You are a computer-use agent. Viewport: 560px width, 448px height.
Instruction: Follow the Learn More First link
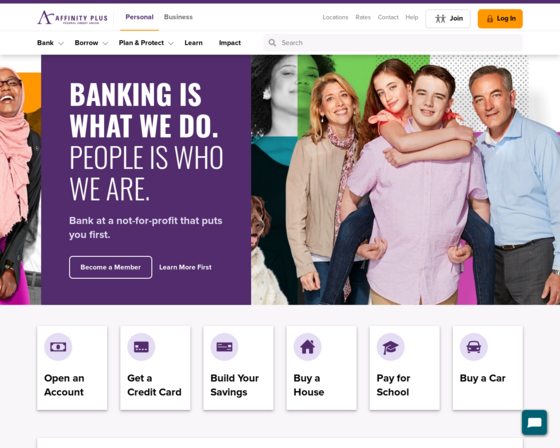coord(185,267)
